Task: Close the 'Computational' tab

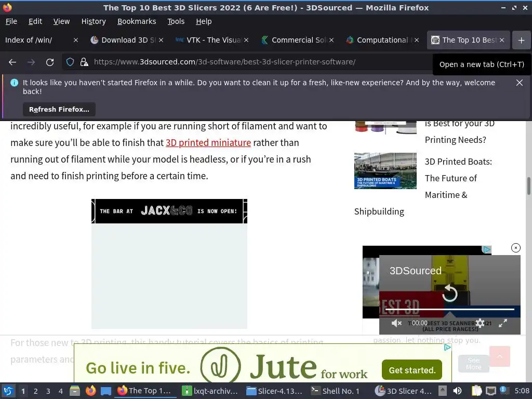Action: 417,40
